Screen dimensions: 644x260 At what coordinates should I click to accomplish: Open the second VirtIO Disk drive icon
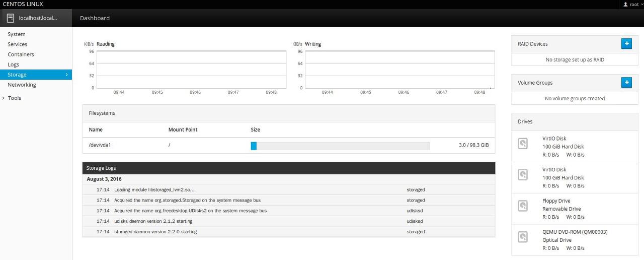click(x=523, y=175)
